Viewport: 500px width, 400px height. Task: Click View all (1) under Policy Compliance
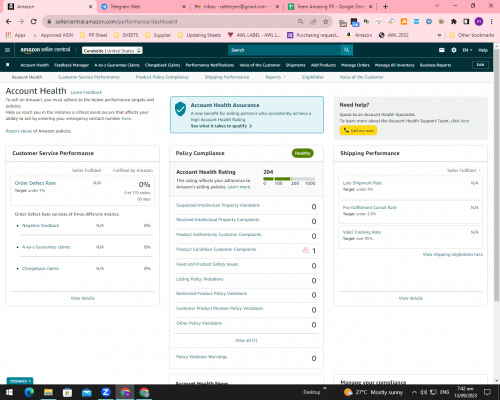point(246,340)
